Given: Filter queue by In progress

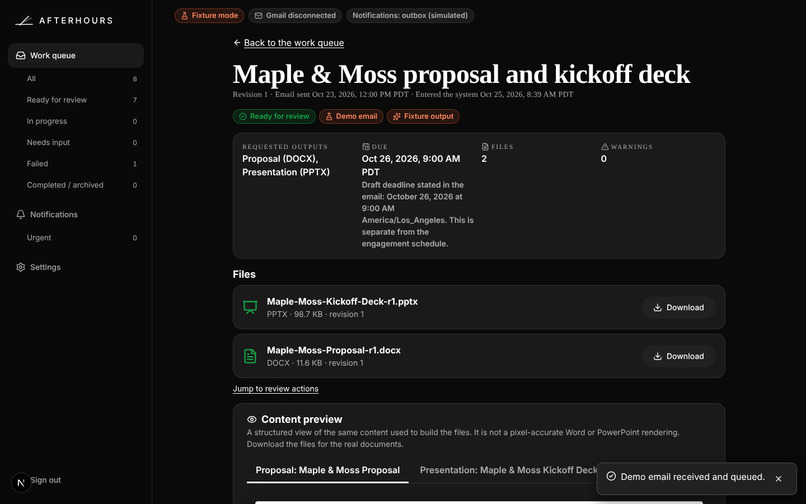Looking at the screenshot, I should [x=81, y=121].
